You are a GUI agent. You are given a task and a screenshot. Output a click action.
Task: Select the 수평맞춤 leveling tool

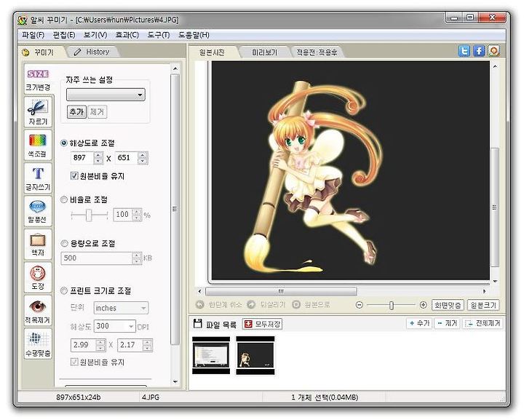(38, 344)
